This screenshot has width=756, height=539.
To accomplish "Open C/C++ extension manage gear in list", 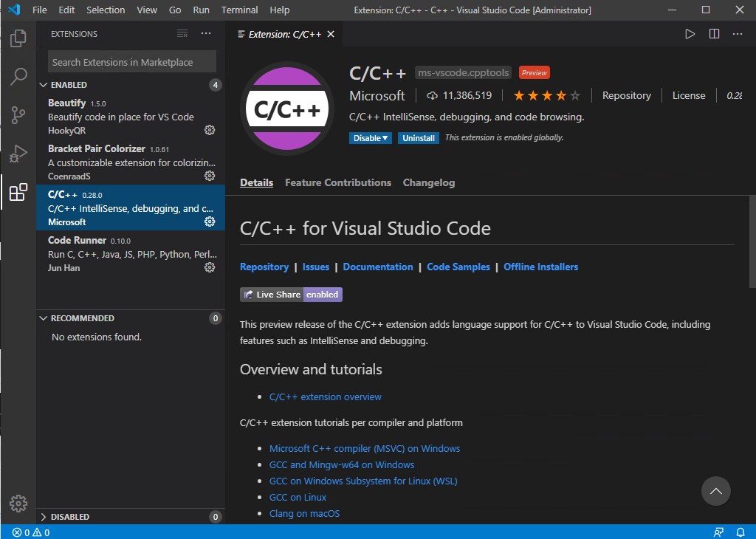I will pyautogui.click(x=209, y=222).
